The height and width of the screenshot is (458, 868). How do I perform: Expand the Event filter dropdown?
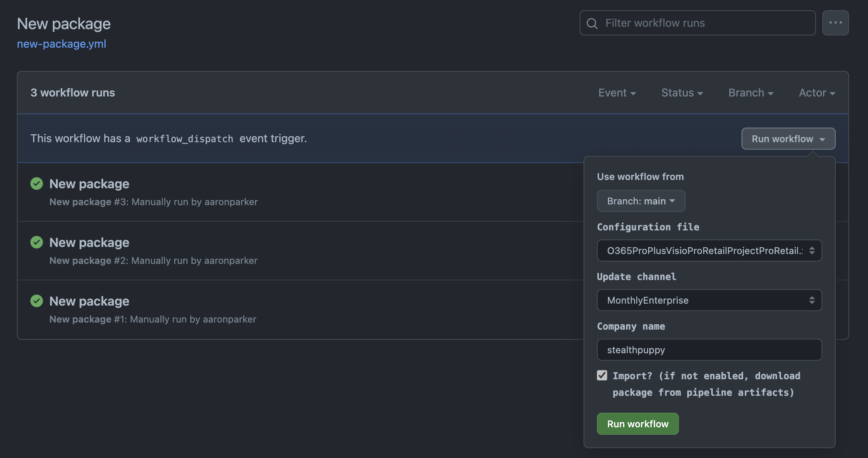(x=617, y=93)
